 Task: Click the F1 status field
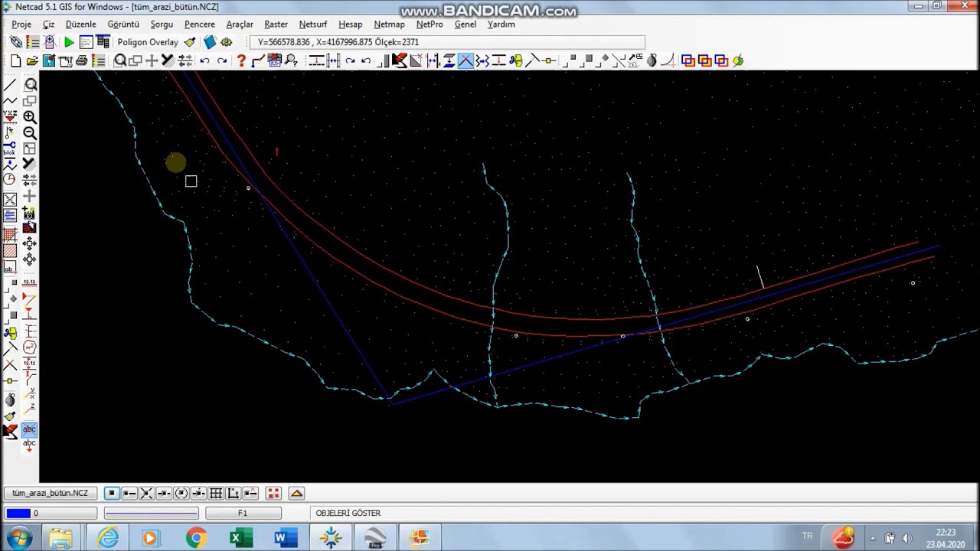(243, 514)
